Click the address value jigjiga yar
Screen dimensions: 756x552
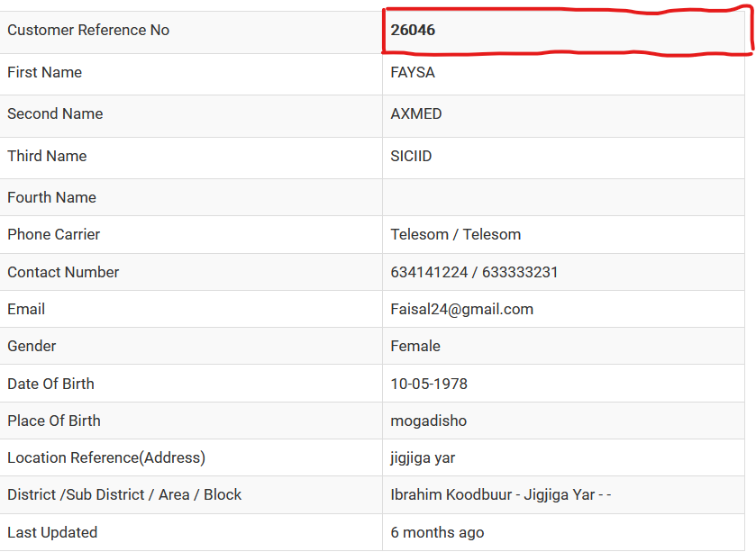tap(423, 458)
